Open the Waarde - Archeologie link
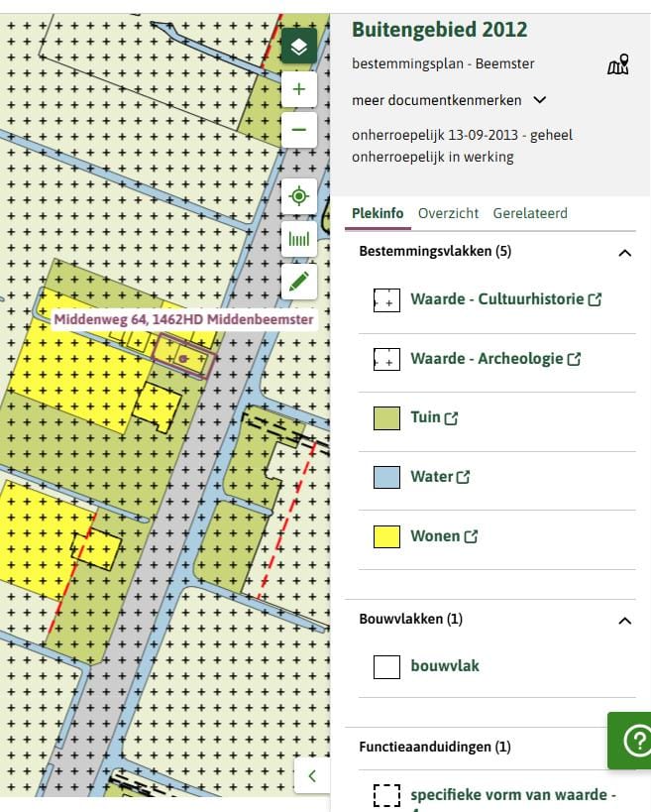 click(x=487, y=359)
